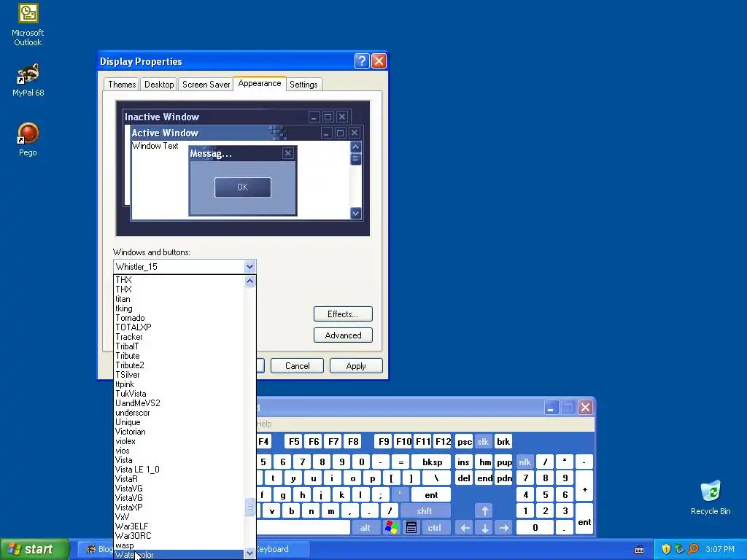The height and width of the screenshot is (560, 747).
Task: Click the Display Properties help question button
Action: (x=362, y=61)
